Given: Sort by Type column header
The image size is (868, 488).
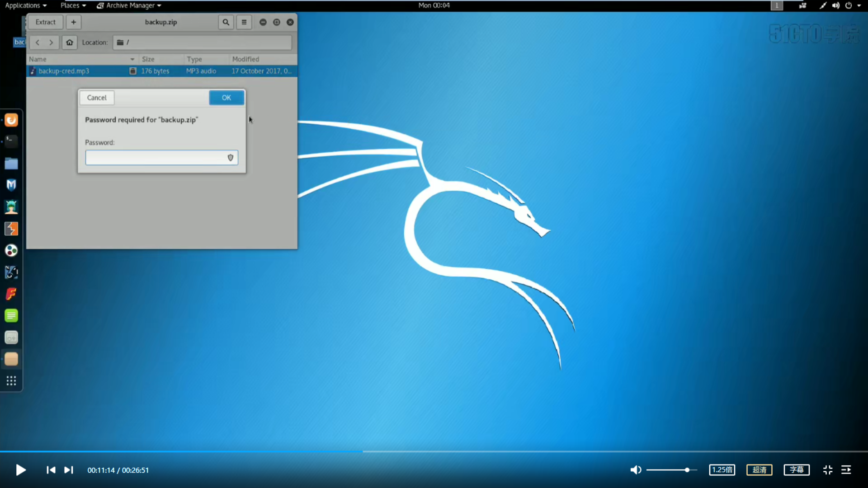Looking at the screenshot, I should click(207, 59).
